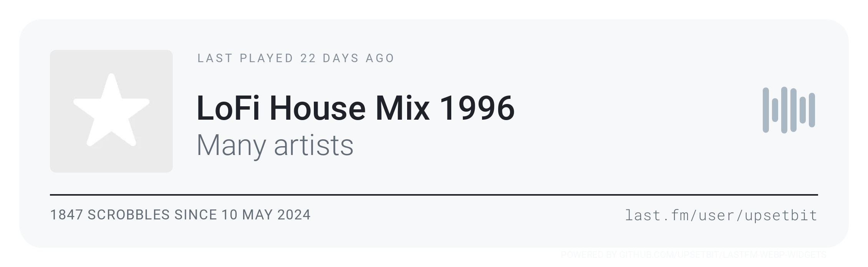
Task: Click the fifth equalizer bar
Action: pyautogui.click(x=803, y=110)
